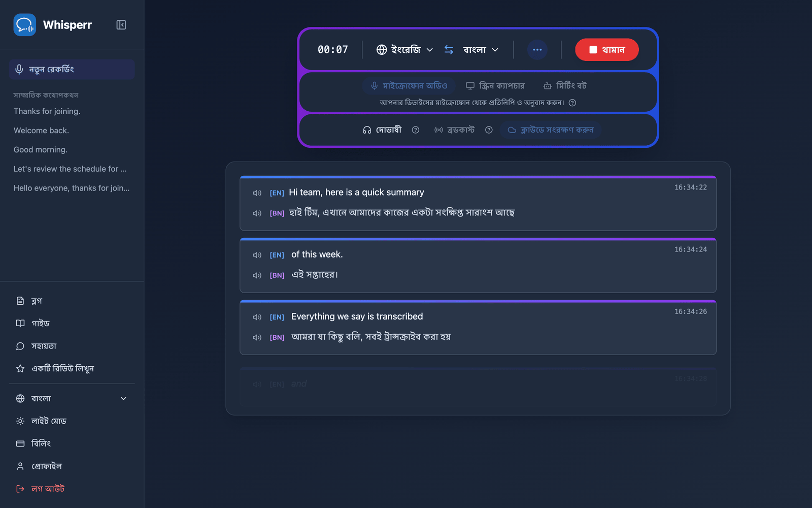The height and width of the screenshot is (508, 812).
Task: Select the স্ক্রিন ক্যাপচার tab
Action: [x=495, y=86]
